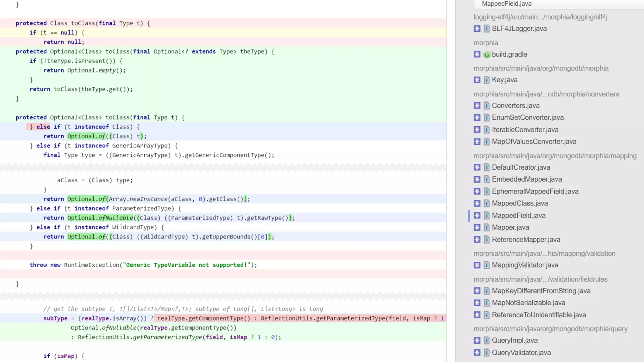
Task: Click the modified asterisk icon beside Converters.java
Action: pyautogui.click(x=477, y=106)
